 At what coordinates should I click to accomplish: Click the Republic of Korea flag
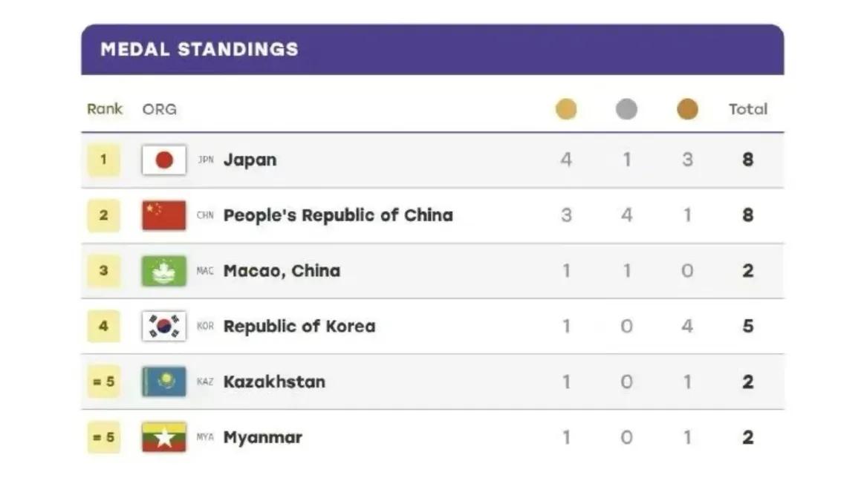163,326
